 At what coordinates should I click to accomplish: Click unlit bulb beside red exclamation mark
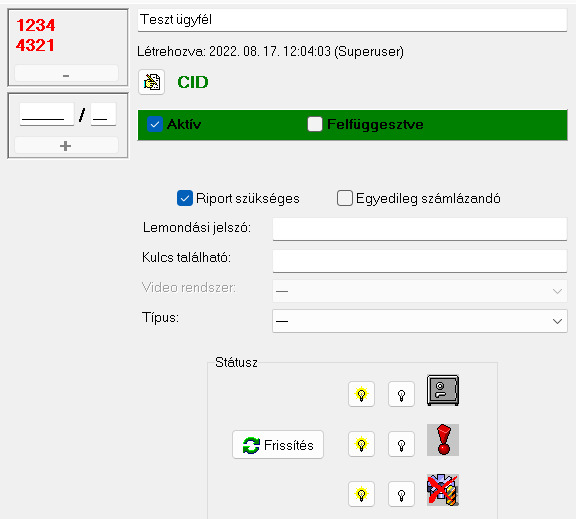(x=402, y=444)
